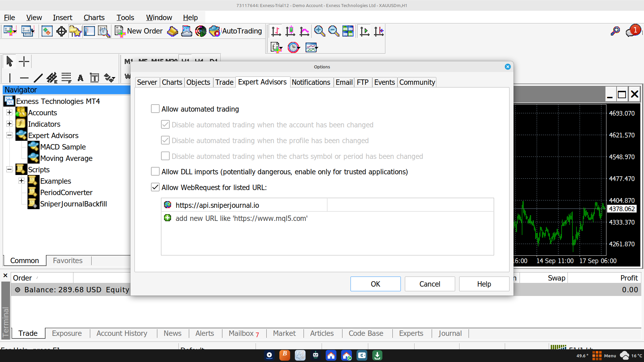Open the arrows objects dropdown
This screenshot has height=362, width=644.
coord(110,78)
